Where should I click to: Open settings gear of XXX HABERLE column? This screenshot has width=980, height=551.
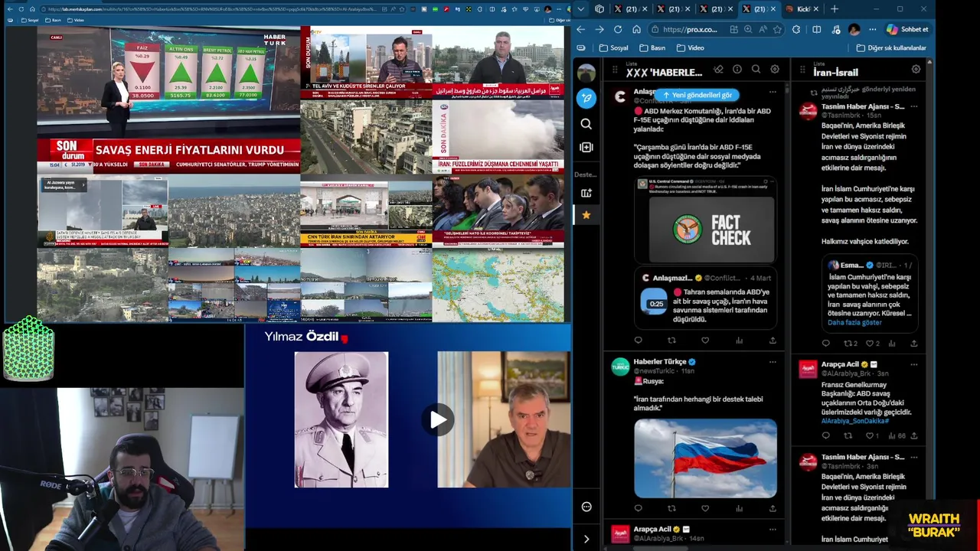pyautogui.click(x=775, y=70)
